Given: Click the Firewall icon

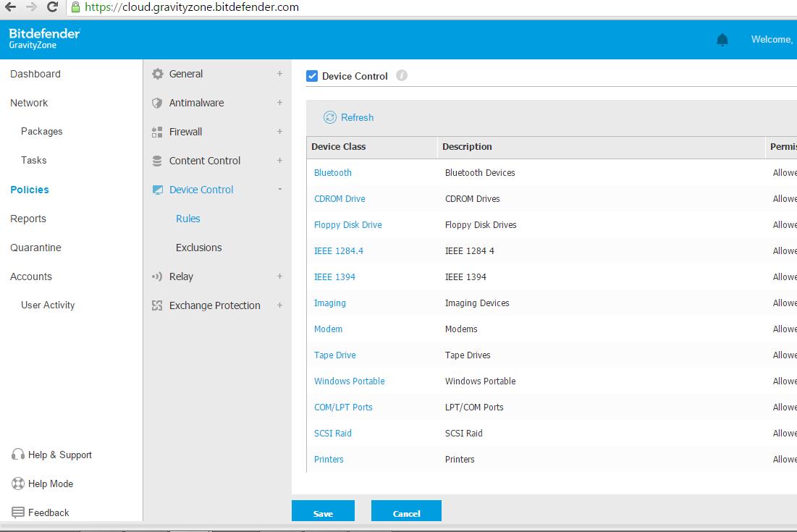Looking at the screenshot, I should pyautogui.click(x=157, y=132).
